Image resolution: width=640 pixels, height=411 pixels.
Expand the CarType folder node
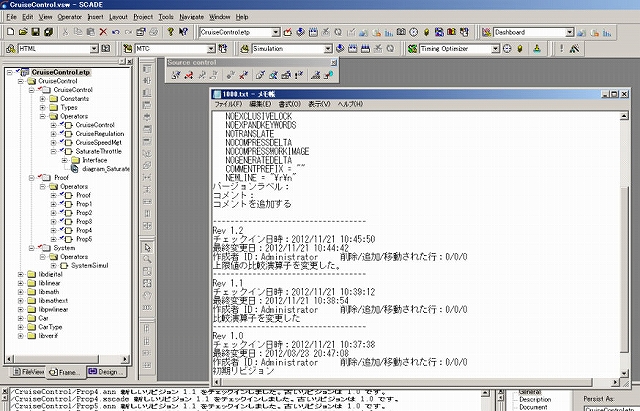20,327
